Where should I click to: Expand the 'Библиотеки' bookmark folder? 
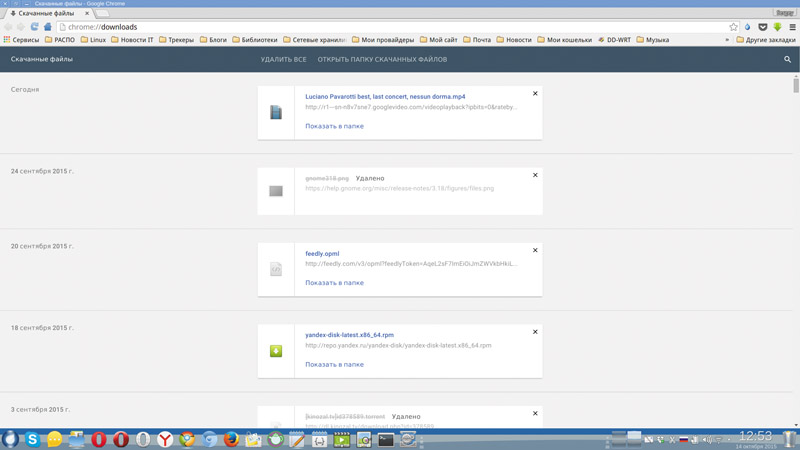pos(255,40)
